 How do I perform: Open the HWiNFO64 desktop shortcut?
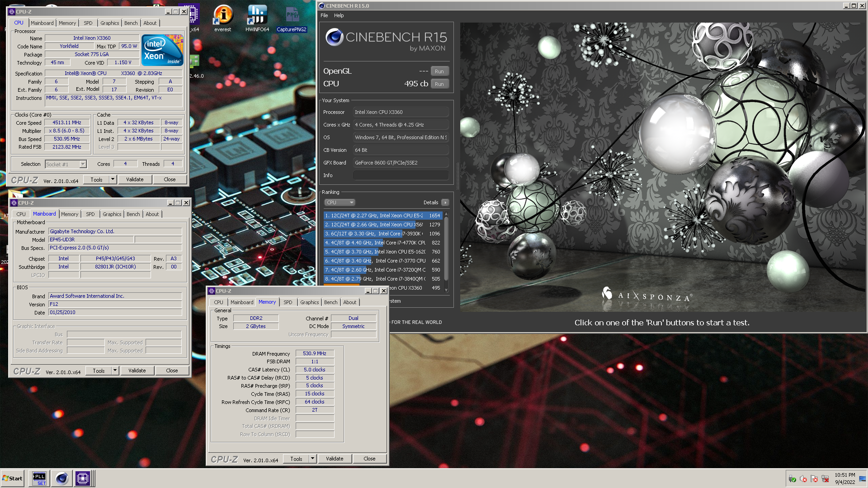[x=257, y=18]
